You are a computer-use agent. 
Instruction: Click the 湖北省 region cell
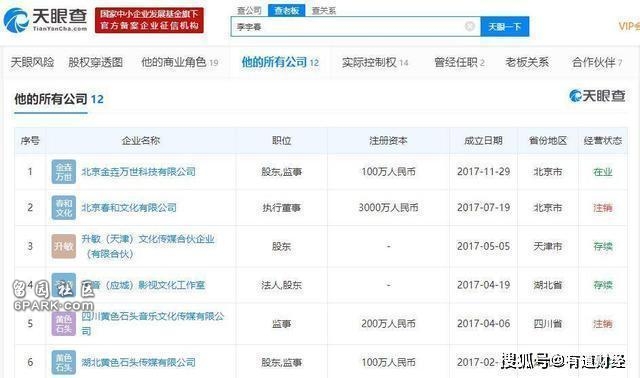coord(548,285)
